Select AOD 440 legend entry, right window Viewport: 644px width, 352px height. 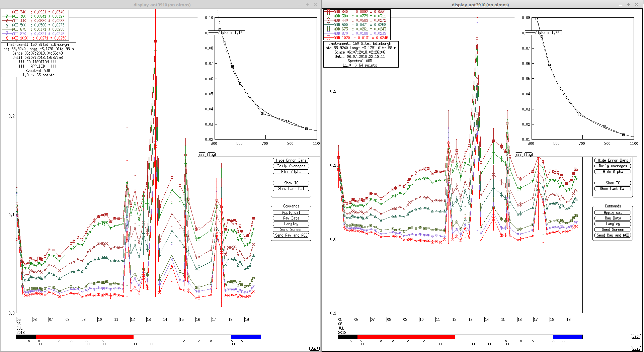pyautogui.click(x=357, y=20)
